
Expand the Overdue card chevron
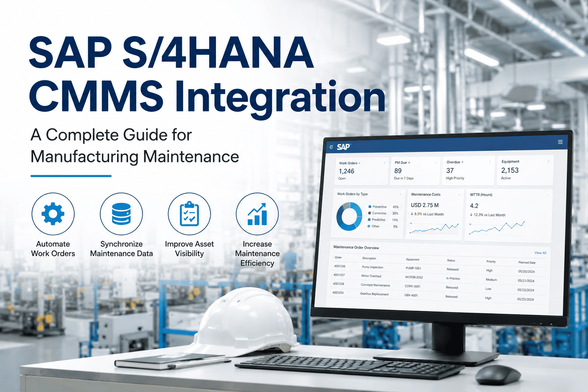490,162
